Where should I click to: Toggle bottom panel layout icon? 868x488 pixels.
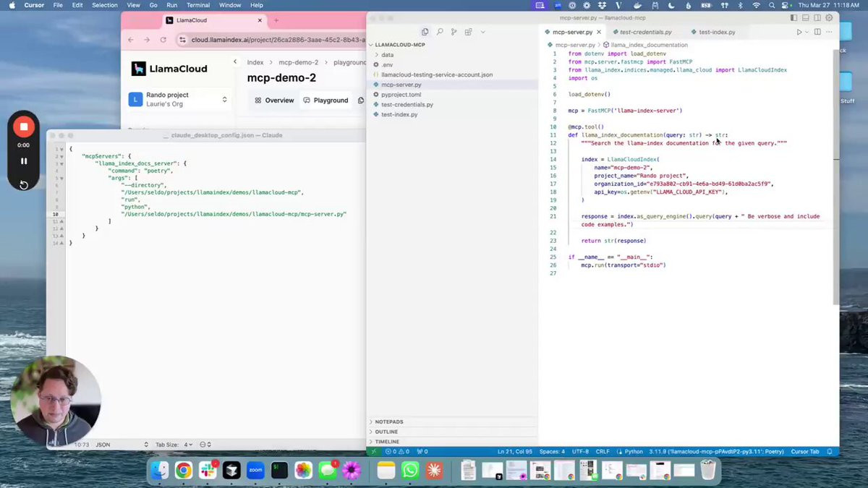click(806, 18)
